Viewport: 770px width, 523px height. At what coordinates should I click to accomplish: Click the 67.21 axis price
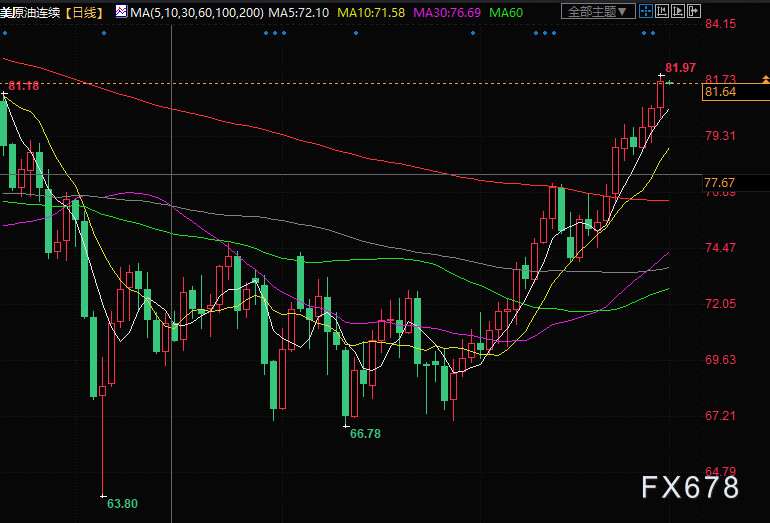tap(720, 415)
